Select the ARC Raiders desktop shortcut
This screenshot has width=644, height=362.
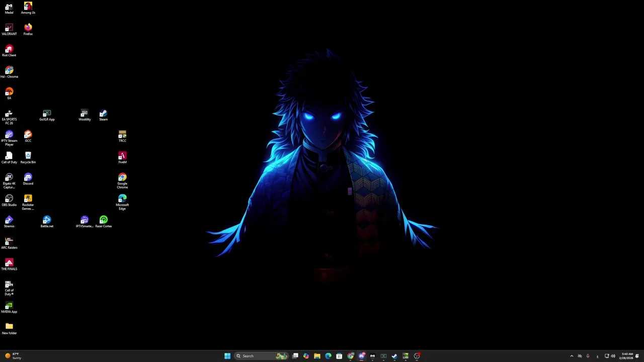(x=9, y=243)
